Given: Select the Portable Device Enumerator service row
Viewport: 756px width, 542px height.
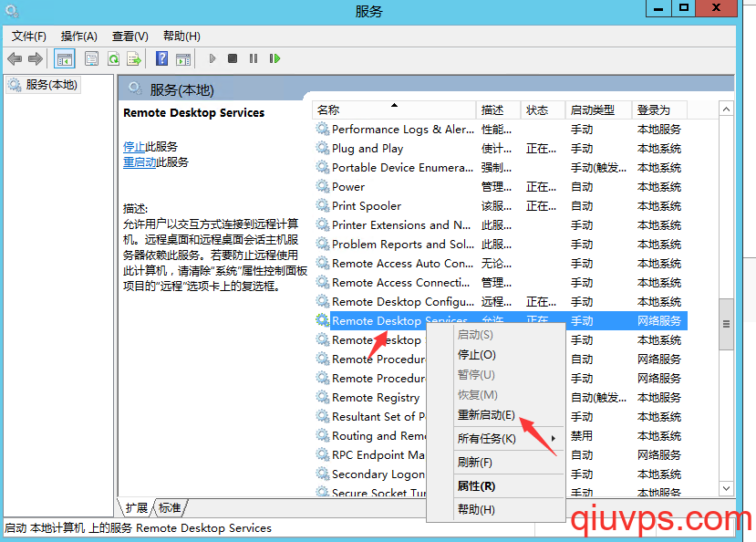Looking at the screenshot, I should click(x=500, y=167).
